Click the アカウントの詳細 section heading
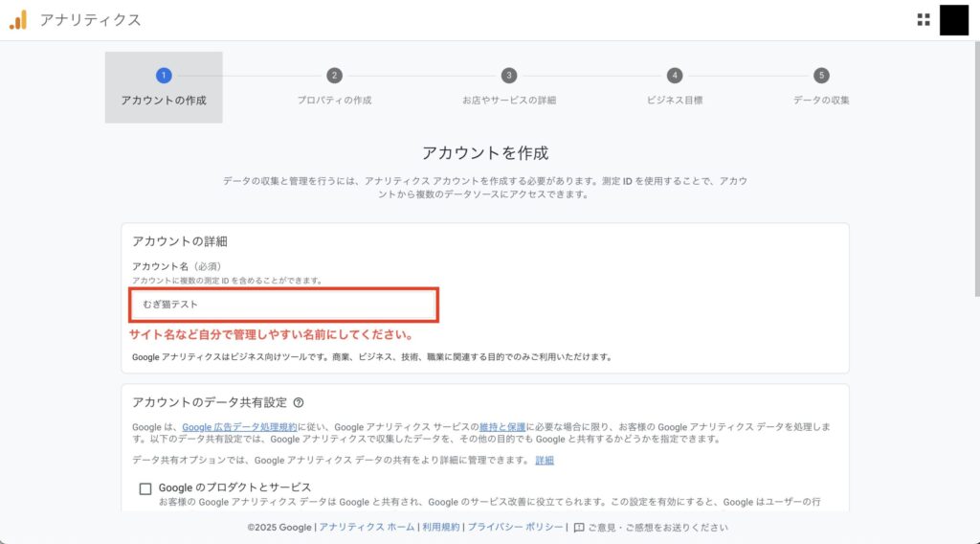This screenshot has height=544, width=980. tap(179, 241)
